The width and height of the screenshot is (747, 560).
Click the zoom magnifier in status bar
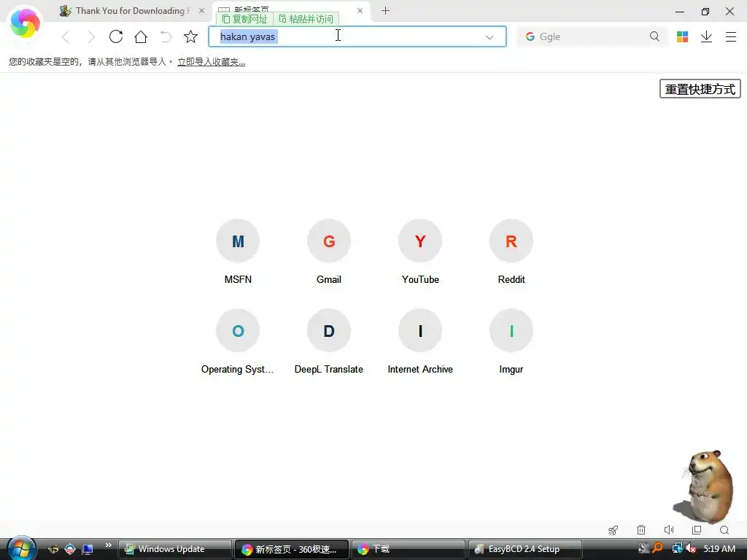pos(724,530)
